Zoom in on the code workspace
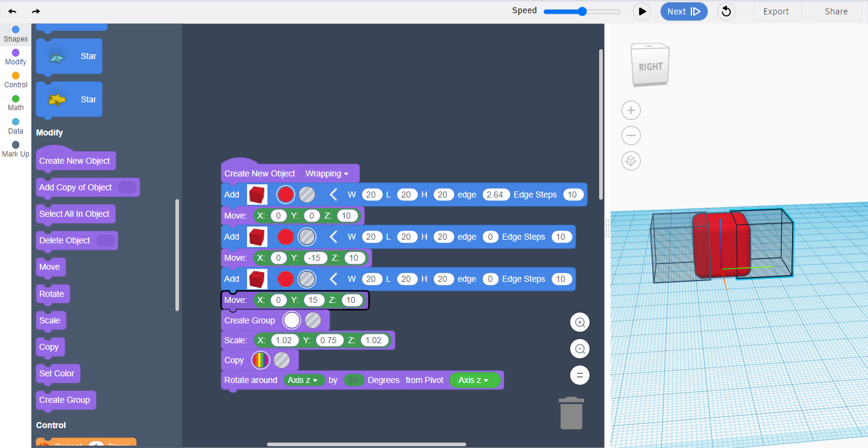This screenshot has height=448, width=868. click(x=580, y=322)
